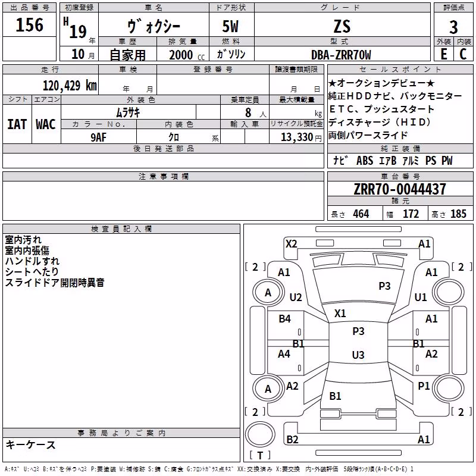Select the grade value ZS

342,26
